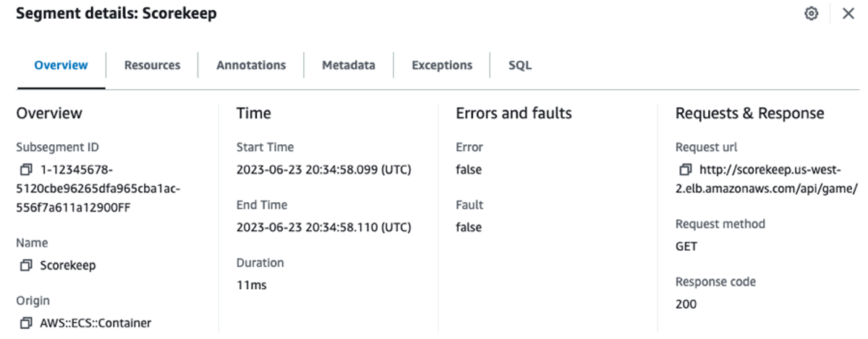
Task: Click the Subsegment ID text string
Action: click(x=98, y=189)
